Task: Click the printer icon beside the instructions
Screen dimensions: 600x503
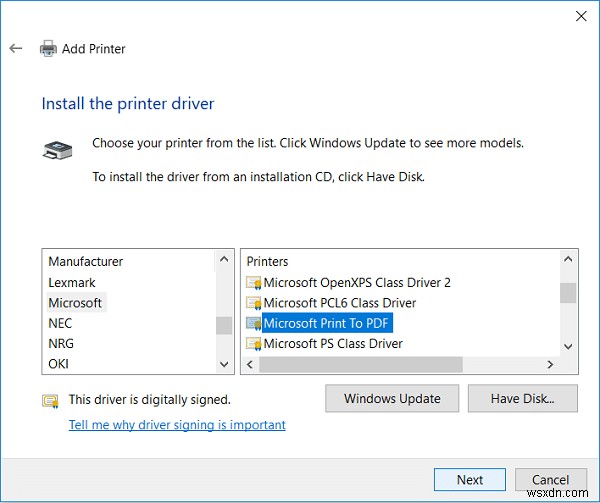Action: 57,150
